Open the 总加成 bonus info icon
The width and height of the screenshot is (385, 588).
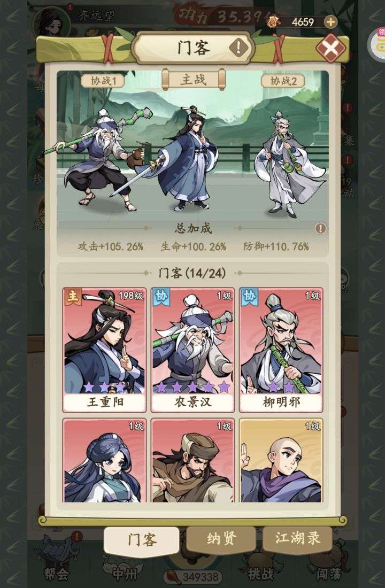320,228
